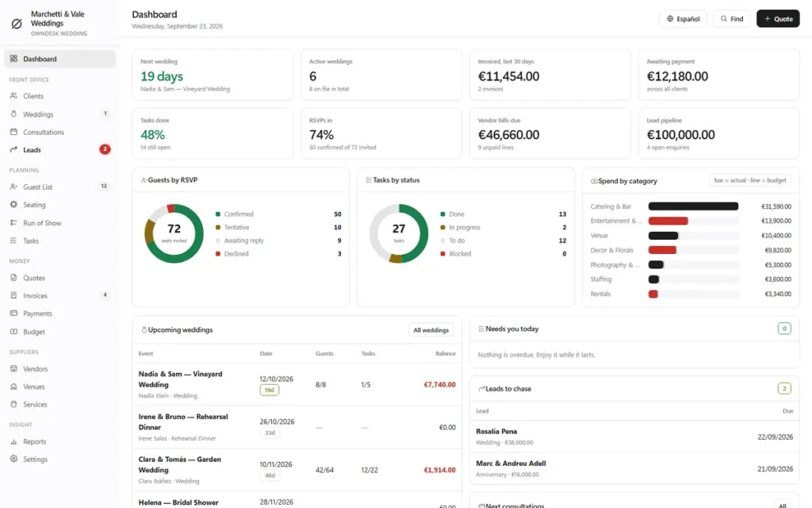Click the Guests by RSVP header icon
Image resolution: width=812 pixels, height=508 pixels.
[x=144, y=180]
